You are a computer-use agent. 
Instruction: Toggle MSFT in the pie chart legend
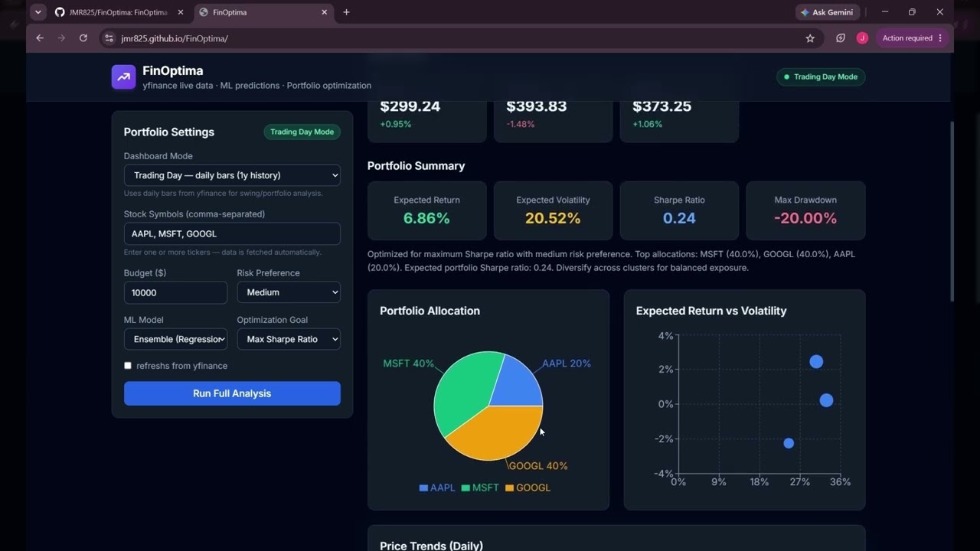tap(480, 487)
